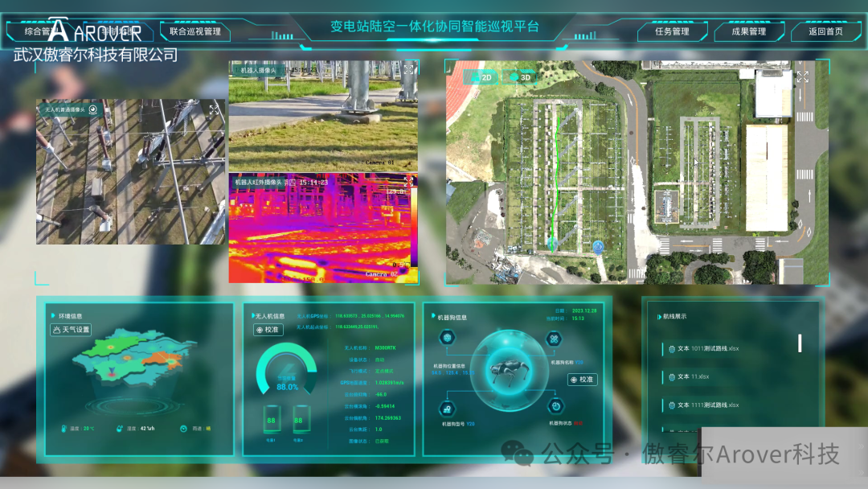Open the 成果管理 tab
This screenshot has height=489, width=868.
748,32
